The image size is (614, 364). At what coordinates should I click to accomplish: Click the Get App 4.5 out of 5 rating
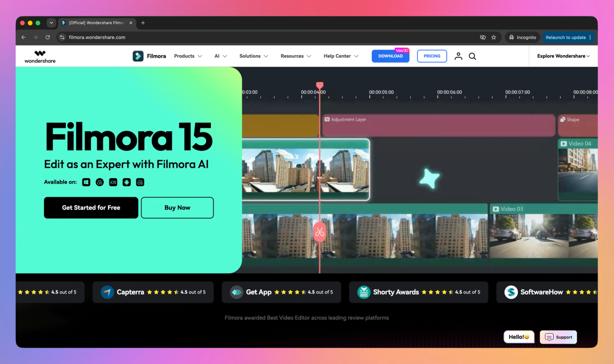(303, 292)
